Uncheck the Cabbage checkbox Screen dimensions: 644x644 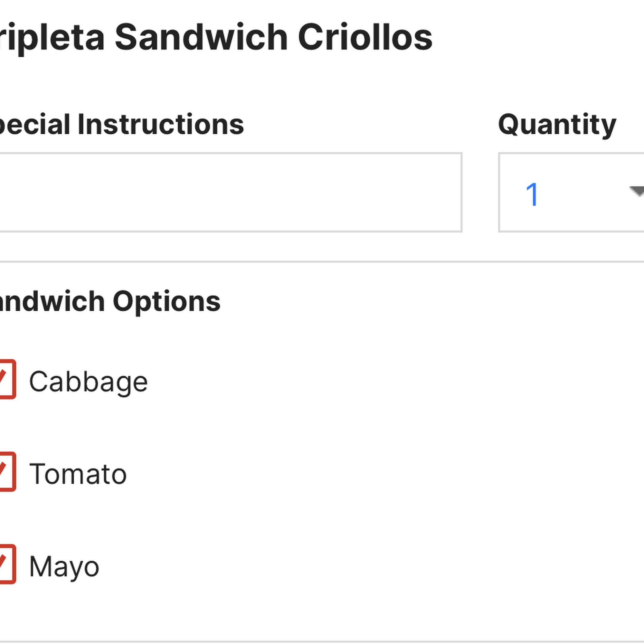click(x=6, y=379)
